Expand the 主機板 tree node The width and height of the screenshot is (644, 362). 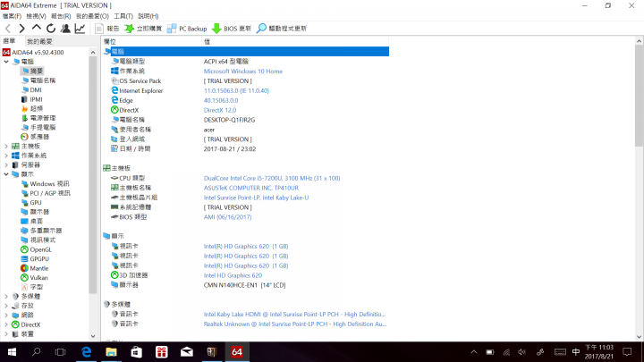click(6, 146)
